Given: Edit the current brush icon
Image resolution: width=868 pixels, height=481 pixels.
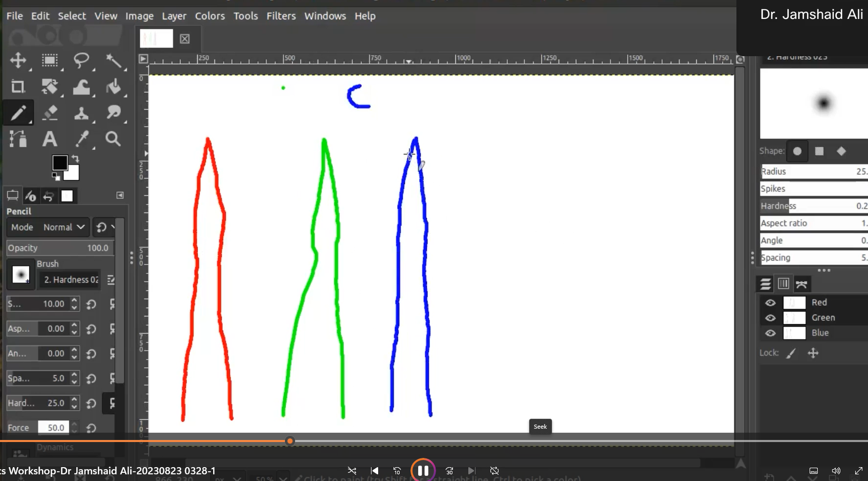Looking at the screenshot, I should click(x=111, y=279).
